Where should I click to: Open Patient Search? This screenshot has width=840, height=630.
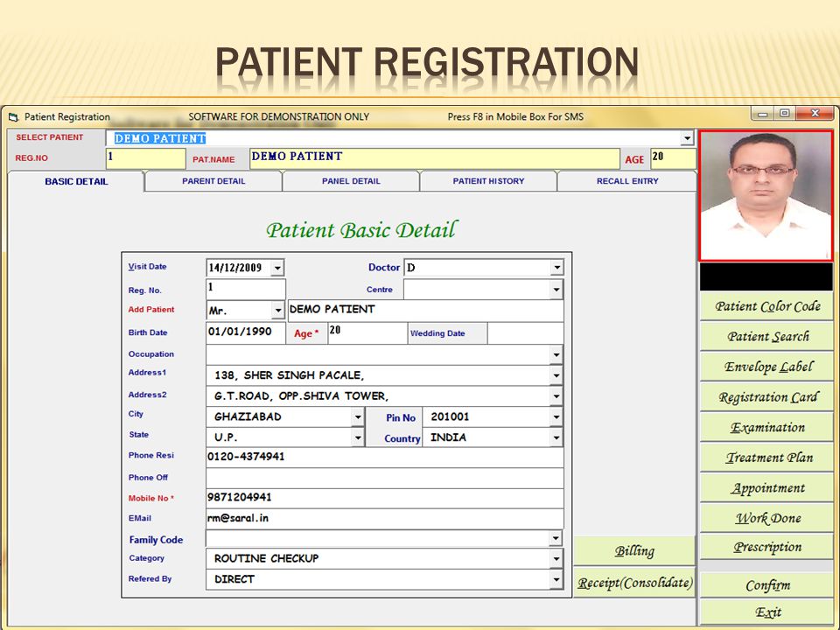click(766, 336)
